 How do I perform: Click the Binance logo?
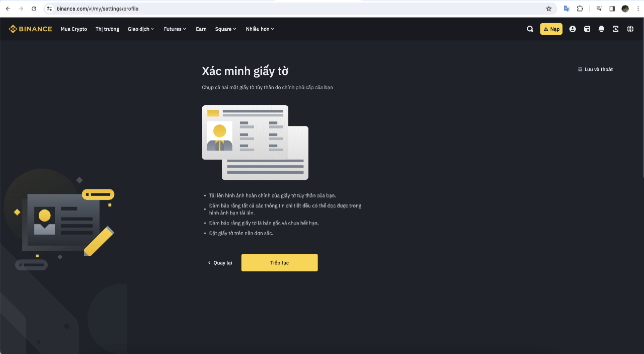point(30,29)
